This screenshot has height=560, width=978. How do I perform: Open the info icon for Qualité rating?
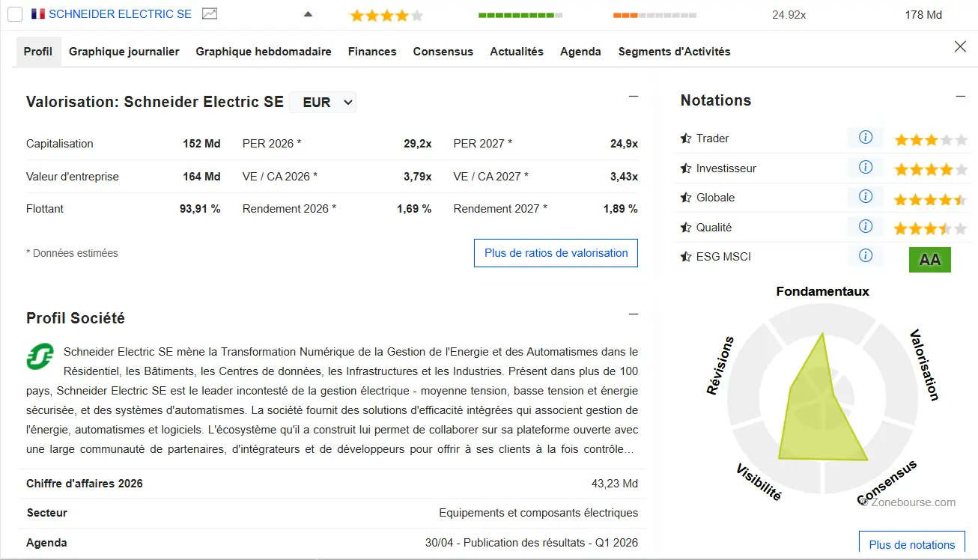(x=866, y=227)
